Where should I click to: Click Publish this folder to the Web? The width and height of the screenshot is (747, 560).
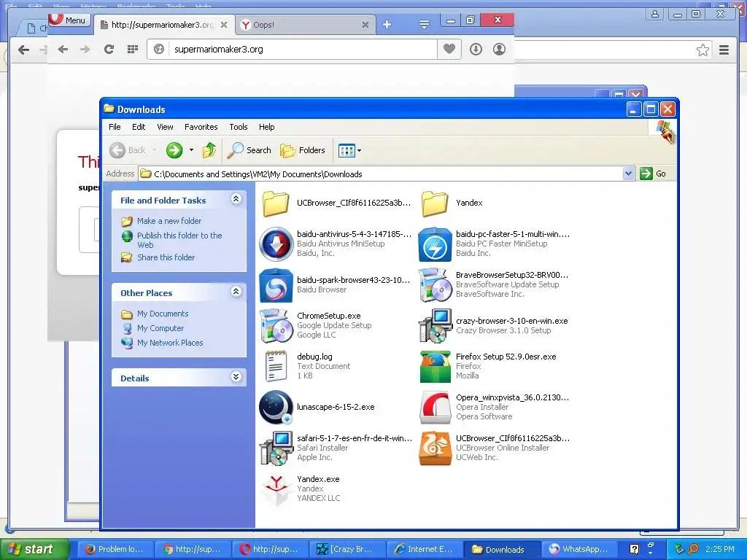point(179,240)
